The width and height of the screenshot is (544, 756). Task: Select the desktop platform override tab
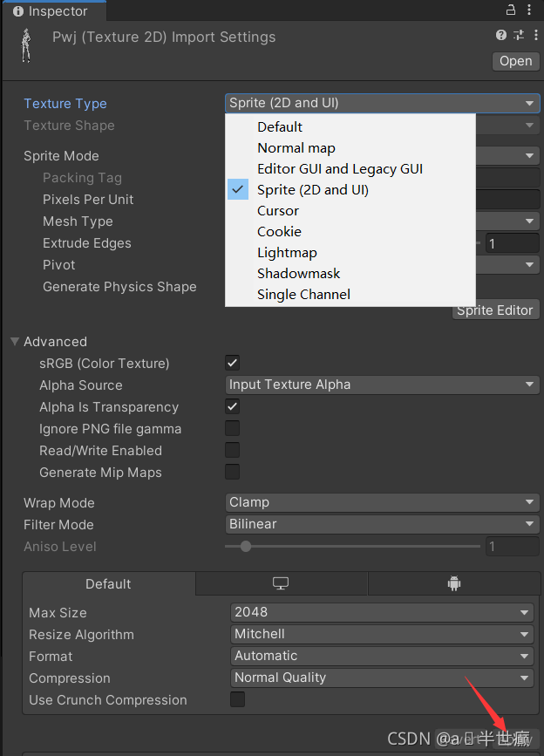(x=281, y=583)
